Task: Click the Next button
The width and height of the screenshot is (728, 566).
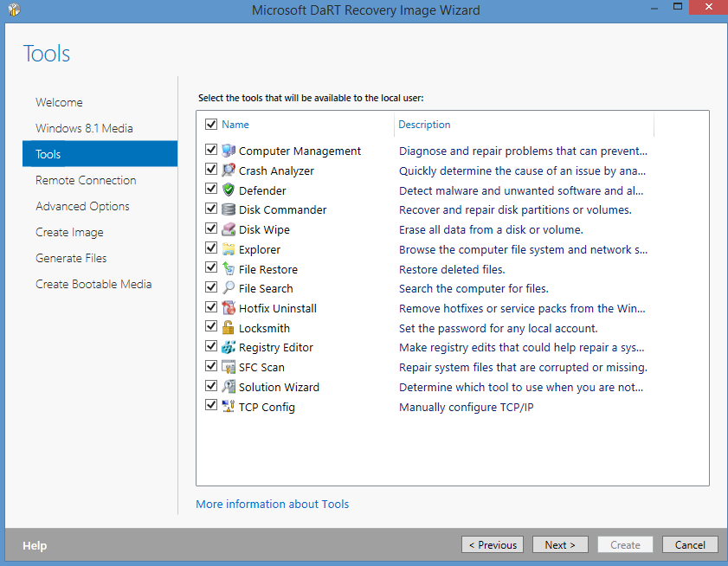Action: 560,544
